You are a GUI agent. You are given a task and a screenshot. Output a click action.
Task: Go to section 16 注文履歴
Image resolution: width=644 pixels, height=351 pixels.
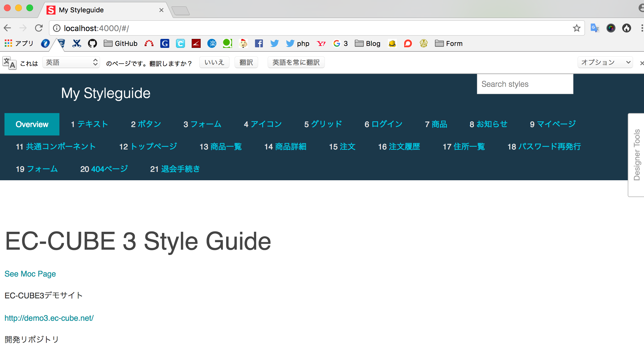coord(399,147)
